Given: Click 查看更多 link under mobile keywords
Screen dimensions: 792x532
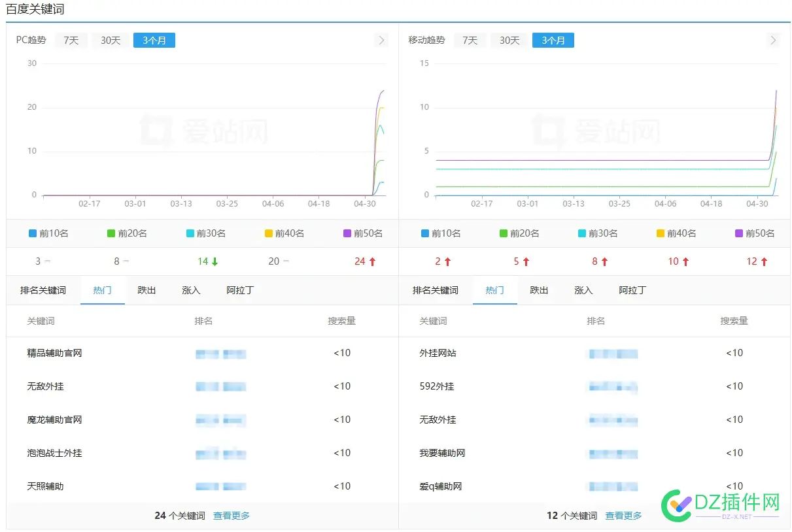Looking at the screenshot, I should click(x=623, y=516).
